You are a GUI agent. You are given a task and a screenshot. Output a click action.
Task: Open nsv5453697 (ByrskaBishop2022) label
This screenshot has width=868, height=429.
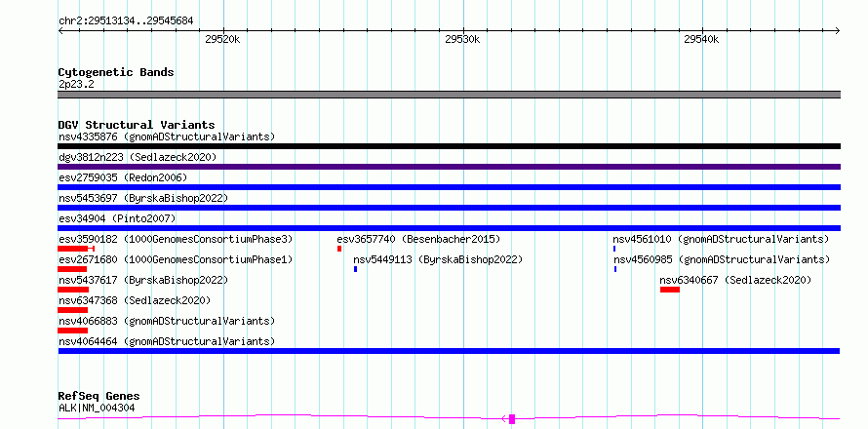point(143,198)
